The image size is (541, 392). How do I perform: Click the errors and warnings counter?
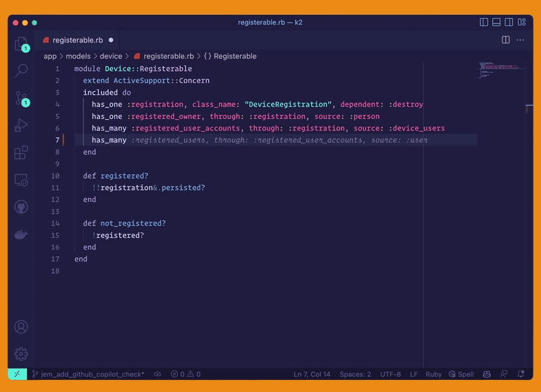[x=185, y=374]
